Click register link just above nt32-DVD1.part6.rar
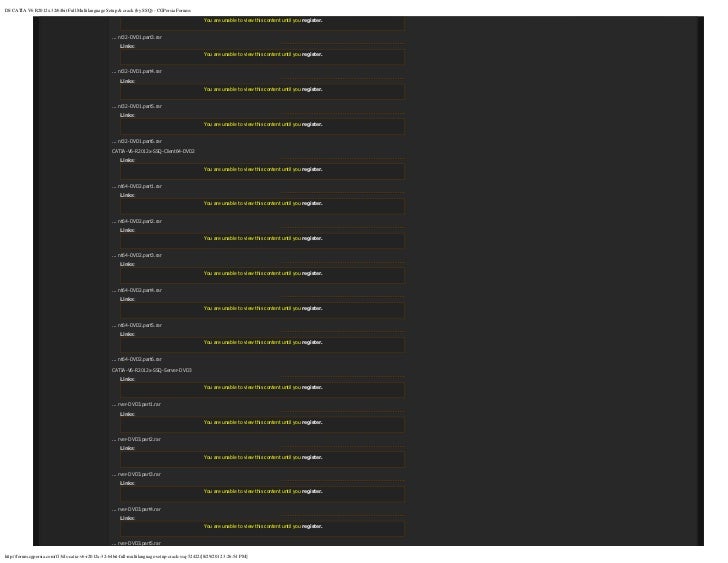 pyautogui.click(x=312, y=124)
